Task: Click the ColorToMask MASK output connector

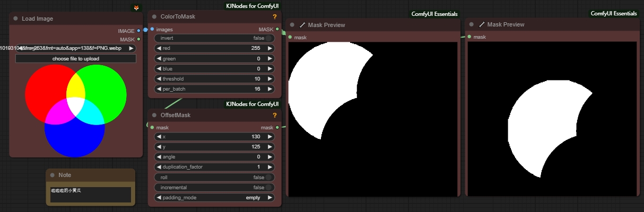Action: pyautogui.click(x=277, y=29)
